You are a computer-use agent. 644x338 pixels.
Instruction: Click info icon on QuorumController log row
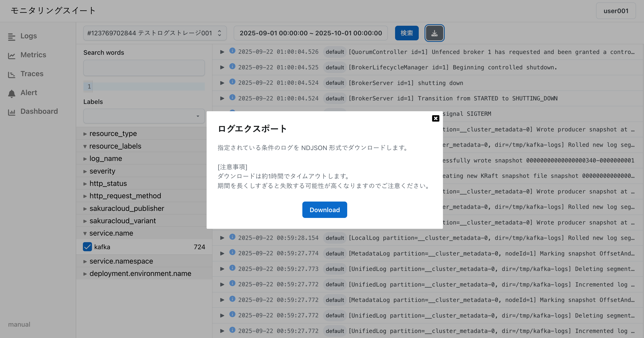[232, 51]
